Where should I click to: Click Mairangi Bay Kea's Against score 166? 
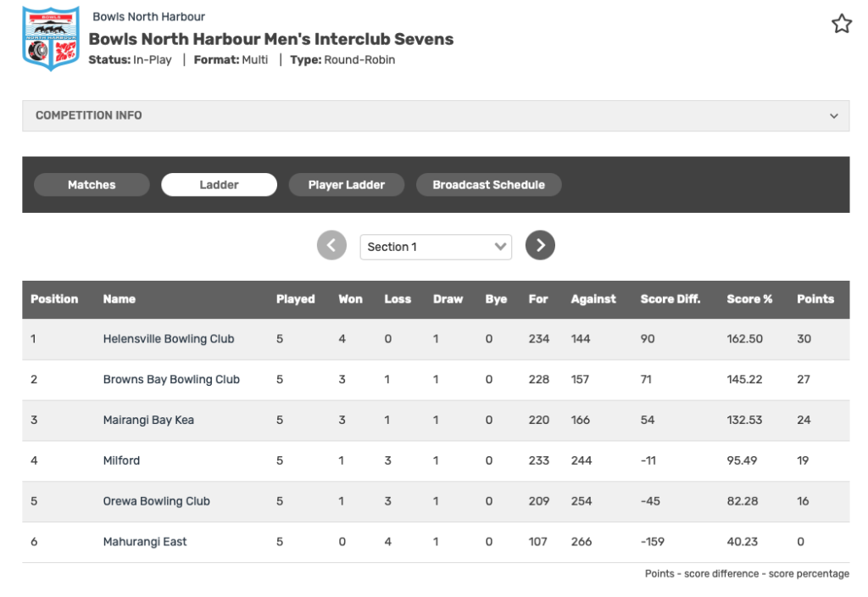580,420
